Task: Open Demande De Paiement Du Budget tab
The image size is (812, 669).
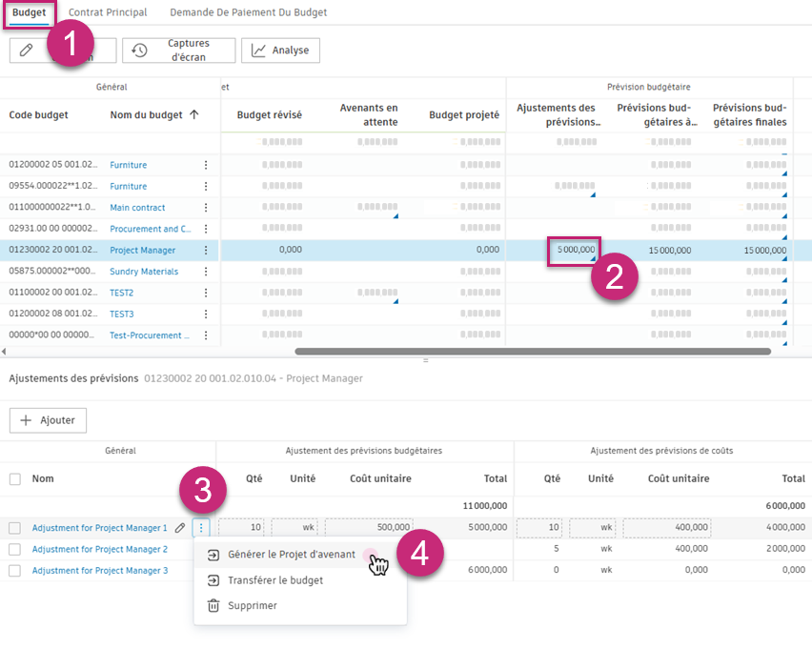Action: click(x=248, y=12)
